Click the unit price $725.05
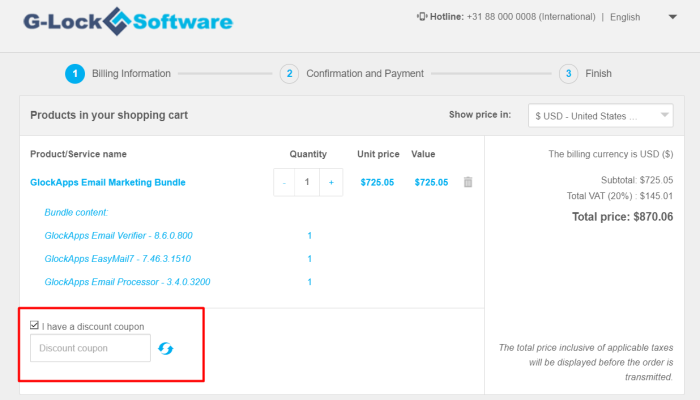The image size is (700, 400). 377,182
